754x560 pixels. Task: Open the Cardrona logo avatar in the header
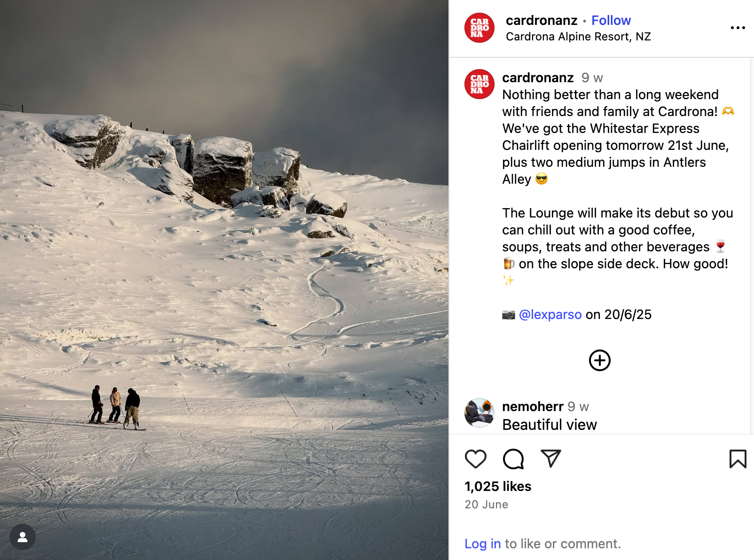coord(479,28)
